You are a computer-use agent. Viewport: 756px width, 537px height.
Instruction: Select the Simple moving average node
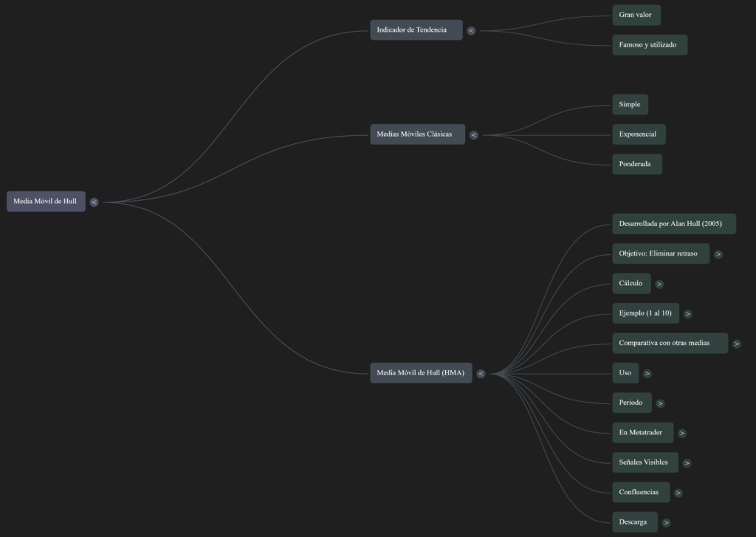pos(630,105)
